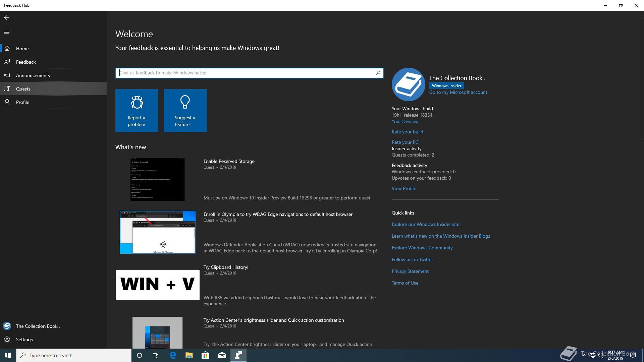Image resolution: width=644 pixels, height=362 pixels.
Task: Click the Quests icon in sidebar
Action: point(7,89)
